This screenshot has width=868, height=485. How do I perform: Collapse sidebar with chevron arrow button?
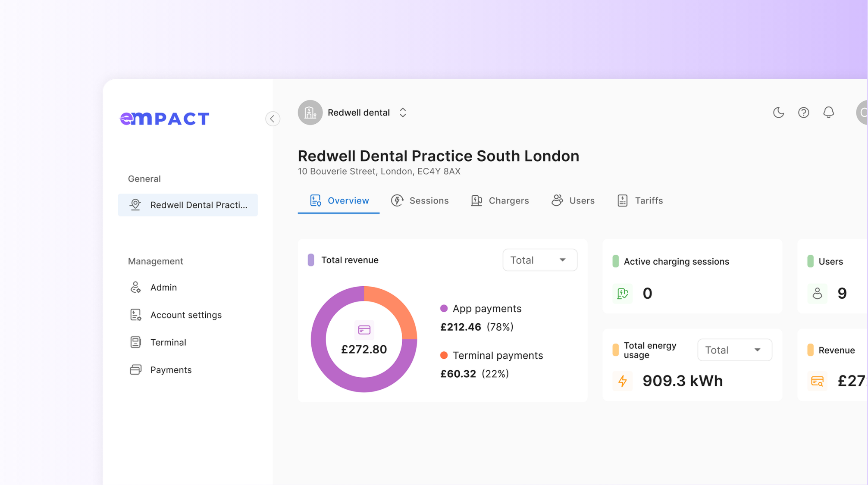(x=273, y=119)
